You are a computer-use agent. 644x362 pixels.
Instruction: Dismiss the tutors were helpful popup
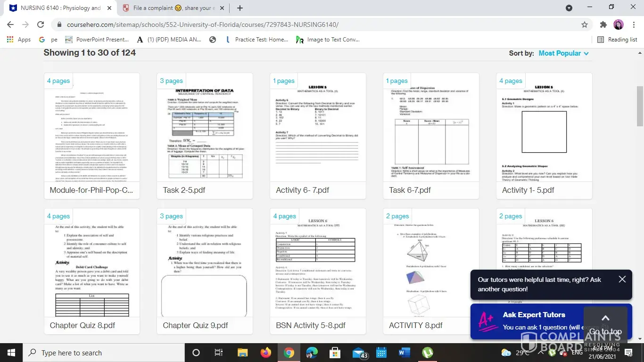click(x=622, y=280)
